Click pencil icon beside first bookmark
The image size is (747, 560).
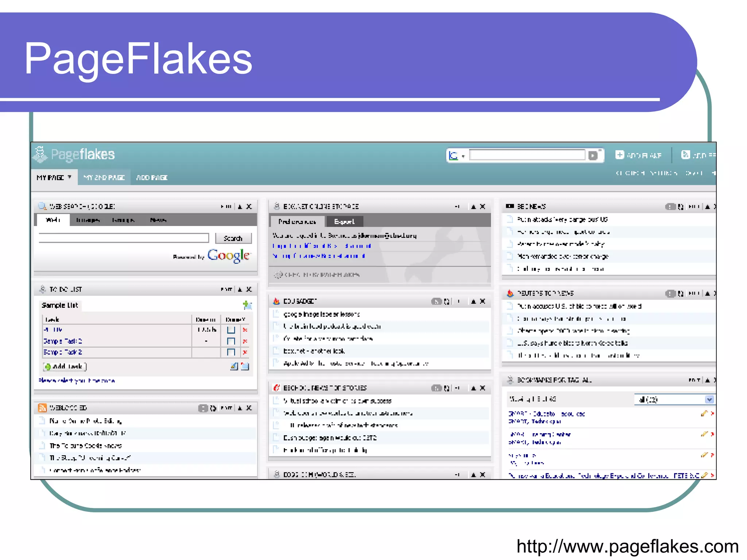(704, 413)
